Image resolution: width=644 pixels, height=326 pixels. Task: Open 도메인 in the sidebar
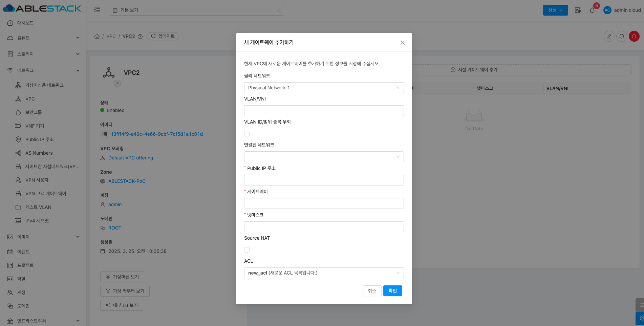(x=43, y=306)
